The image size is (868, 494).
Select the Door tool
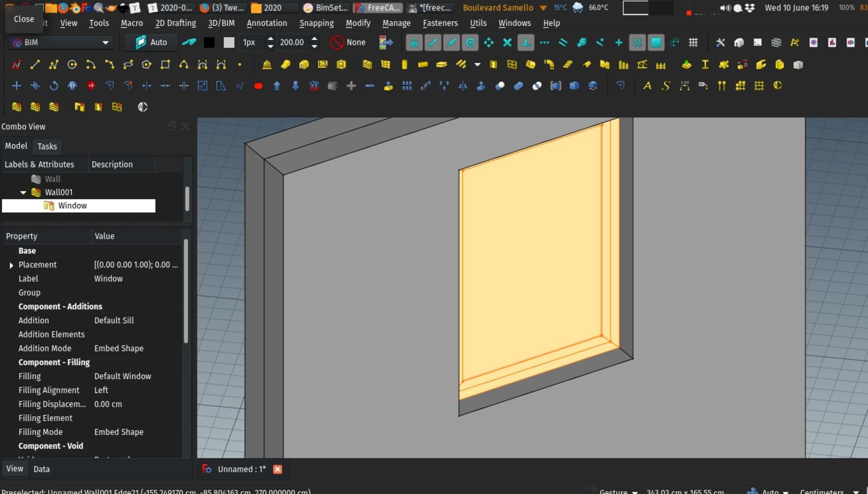point(493,65)
